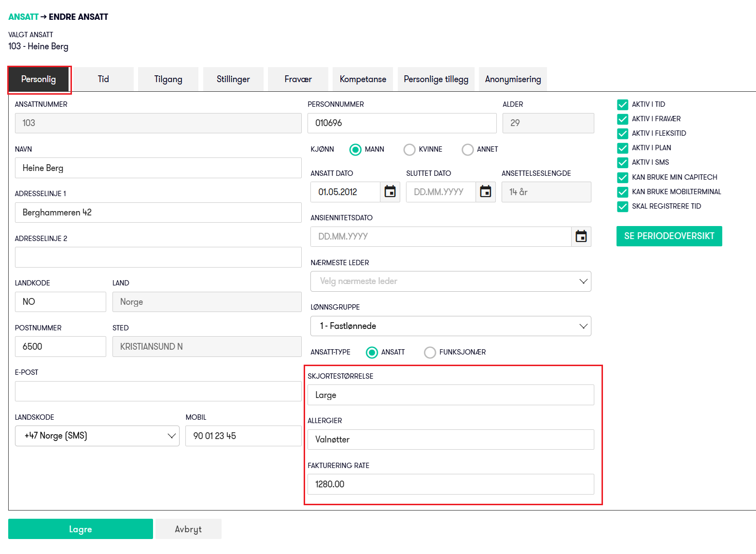Toggle the Aktiv i plan checkbox

[x=623, y=148]
